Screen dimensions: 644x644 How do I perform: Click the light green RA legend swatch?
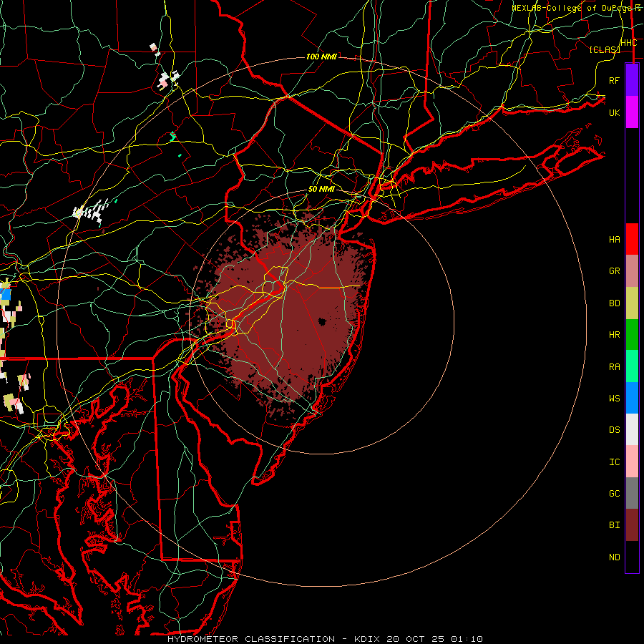(x=632, y=366)
